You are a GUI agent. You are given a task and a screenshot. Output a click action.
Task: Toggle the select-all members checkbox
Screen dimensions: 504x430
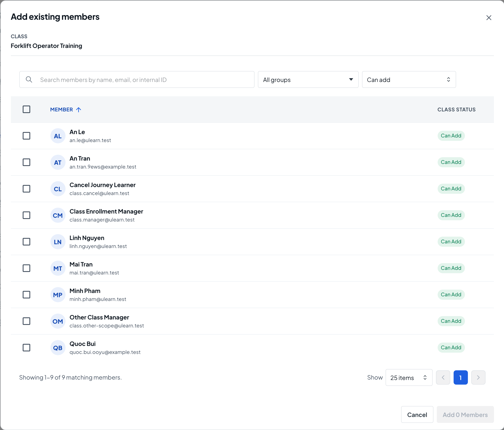tap(26, 109)
